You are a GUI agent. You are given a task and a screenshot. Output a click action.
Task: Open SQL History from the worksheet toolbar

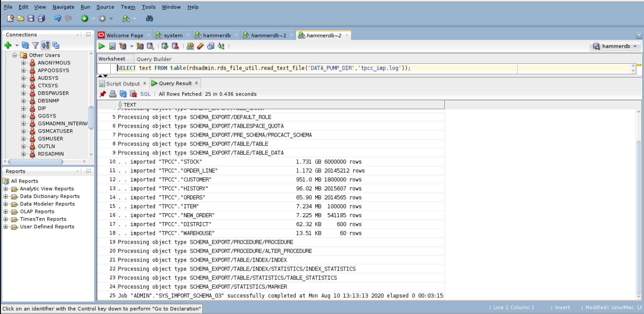pos(211,46)
